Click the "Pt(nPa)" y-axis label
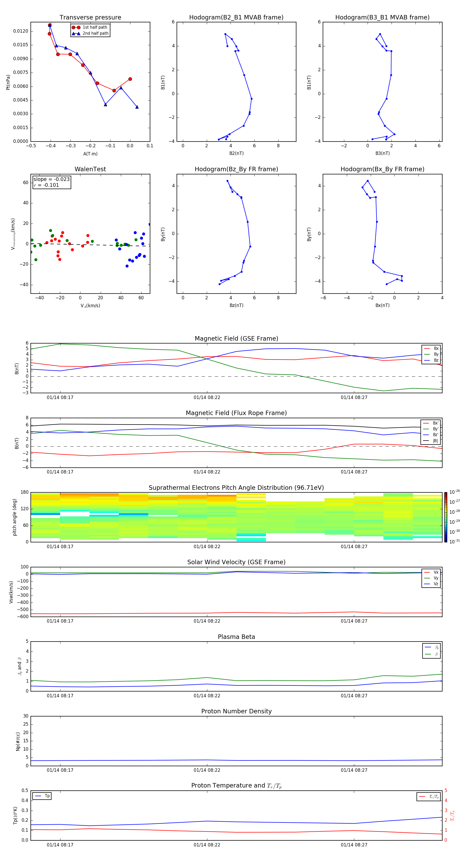This screenshot has height=868, width=473. click(x=8, y=82)
